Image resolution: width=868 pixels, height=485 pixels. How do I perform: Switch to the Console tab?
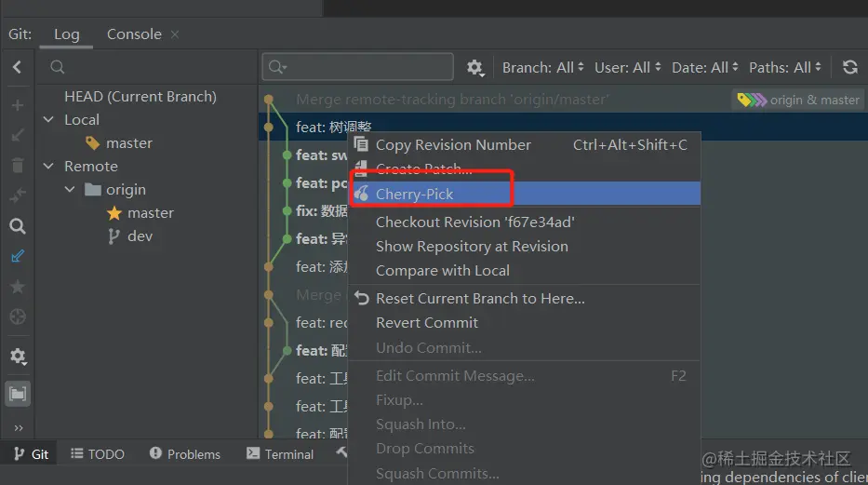(134, 34)
